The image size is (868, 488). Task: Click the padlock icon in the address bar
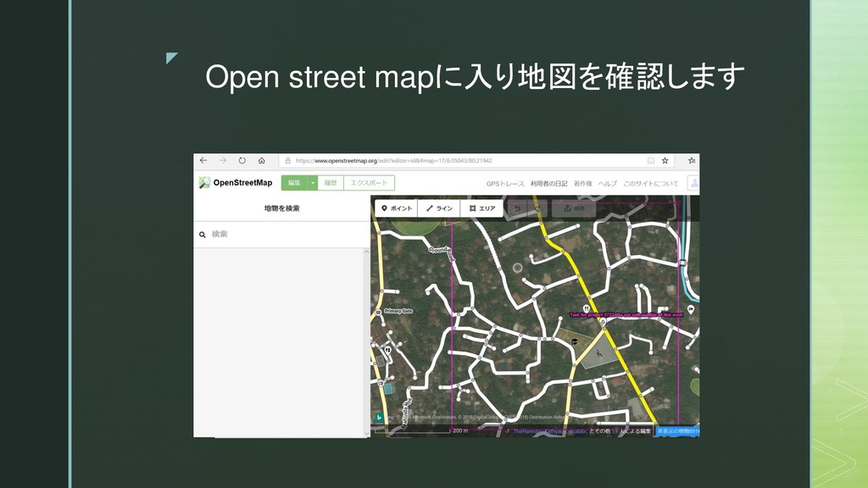tap(287, 160)
